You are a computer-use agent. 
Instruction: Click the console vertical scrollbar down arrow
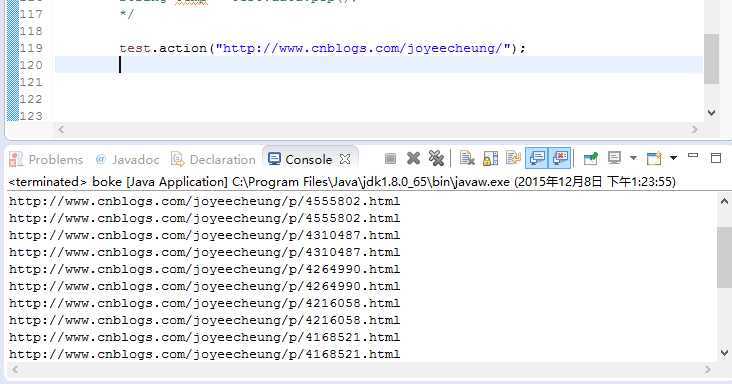724,353
